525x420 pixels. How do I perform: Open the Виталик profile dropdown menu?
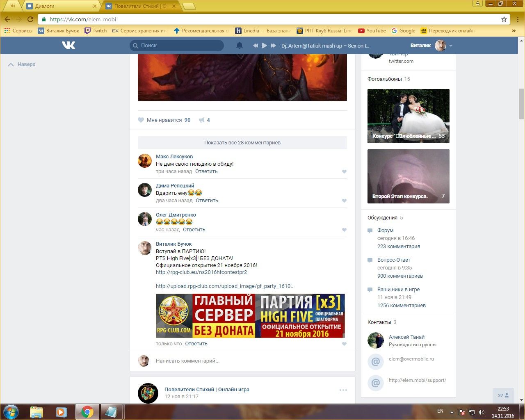[x=450, y=46]
